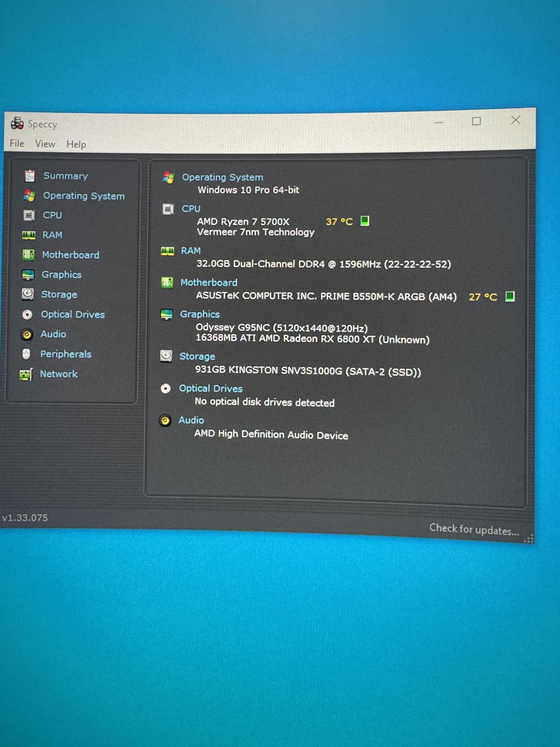The width and height of the screenshot is (560, 747).
Task: Click the green CPU temperature indicator icon
Action: click(x=365, y=221)
